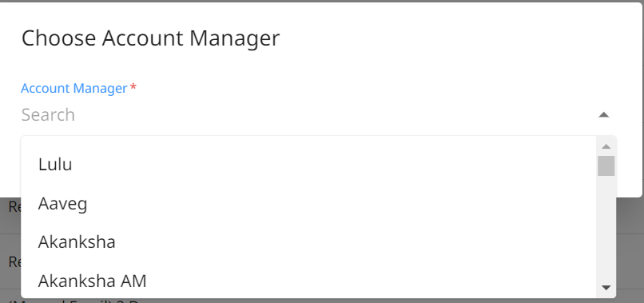
Task: Click empty list area right of Lulu
Action: point(328,164)
